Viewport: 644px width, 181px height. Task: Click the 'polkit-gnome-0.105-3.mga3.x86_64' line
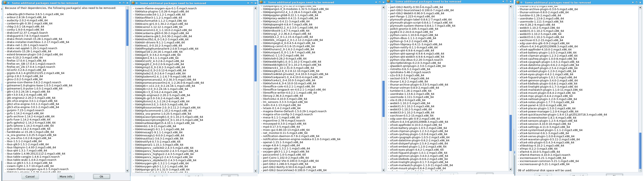click(413, 29)
